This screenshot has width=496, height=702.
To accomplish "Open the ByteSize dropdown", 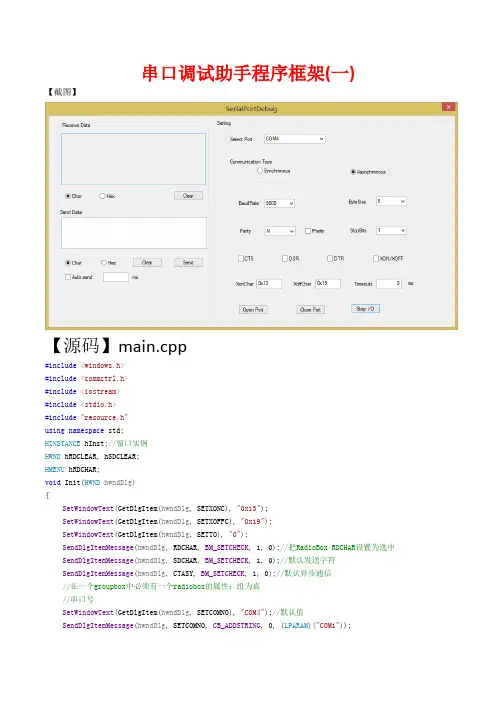I will click(x=391, y=201).
